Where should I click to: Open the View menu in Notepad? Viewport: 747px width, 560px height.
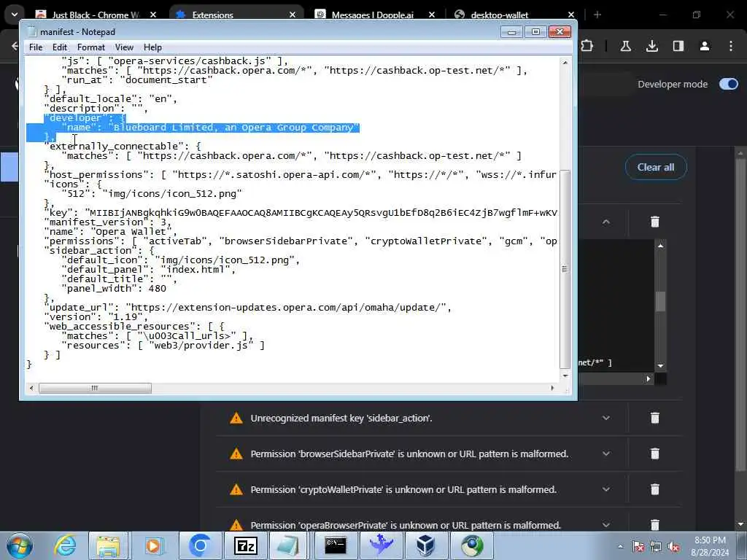coord(124,47)
